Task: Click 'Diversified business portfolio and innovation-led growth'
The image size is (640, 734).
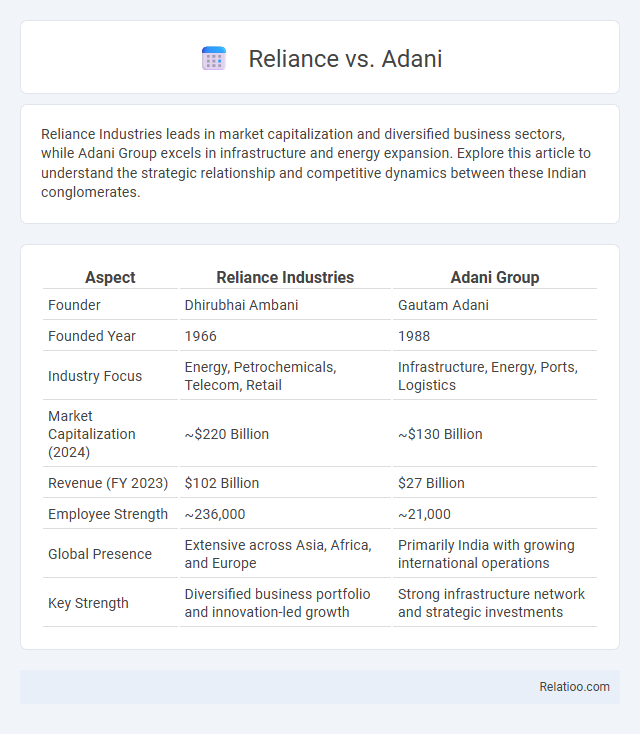Action: point(277,603)
